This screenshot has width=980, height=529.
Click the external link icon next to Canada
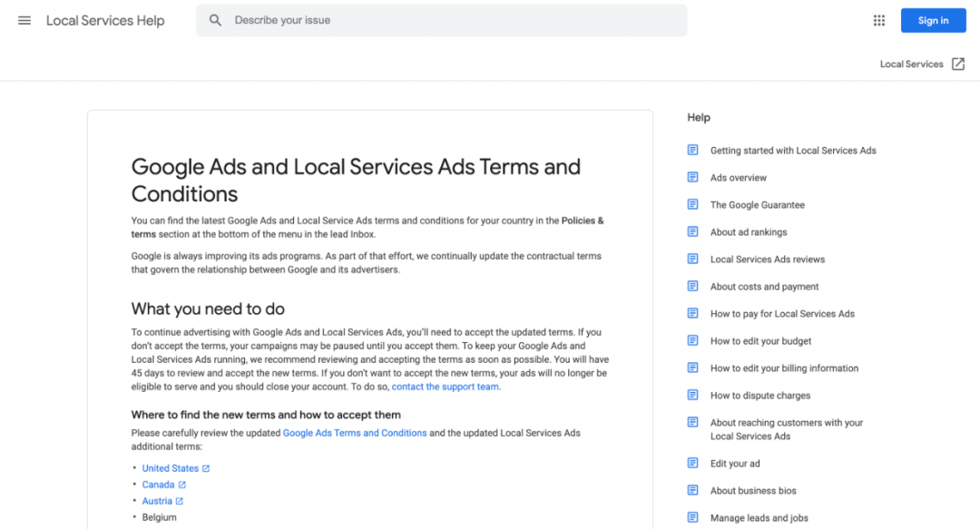point(182,485)
